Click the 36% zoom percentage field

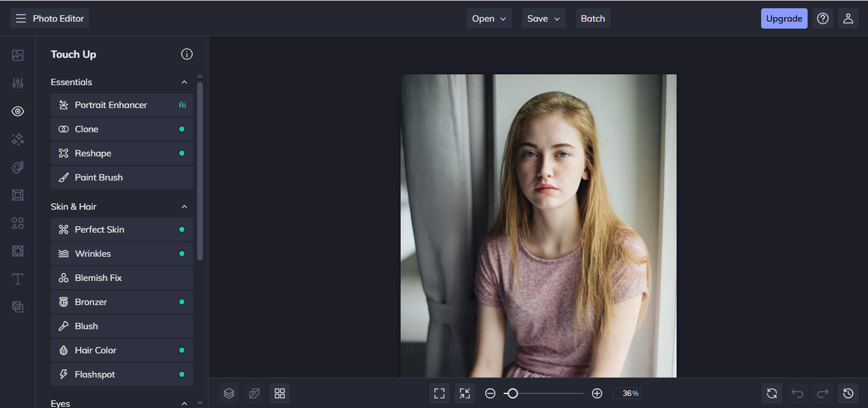(630, 393)
